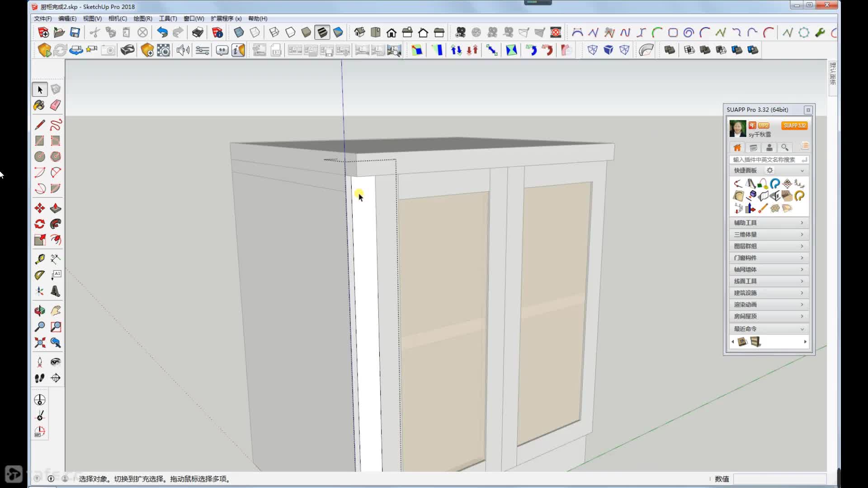Expand the 线面工具 section
Image resolution: width=868 pixels, height=488 pixels.
coord(769,281)
